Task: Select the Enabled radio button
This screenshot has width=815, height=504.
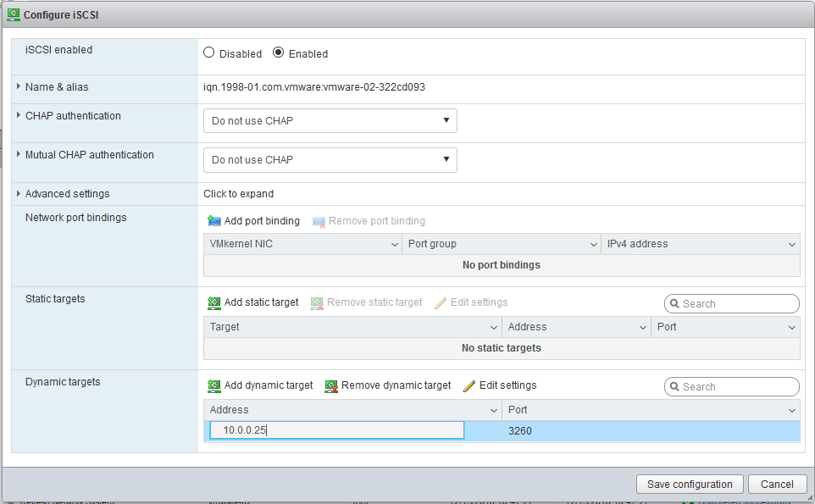Action: pos(279,53)
